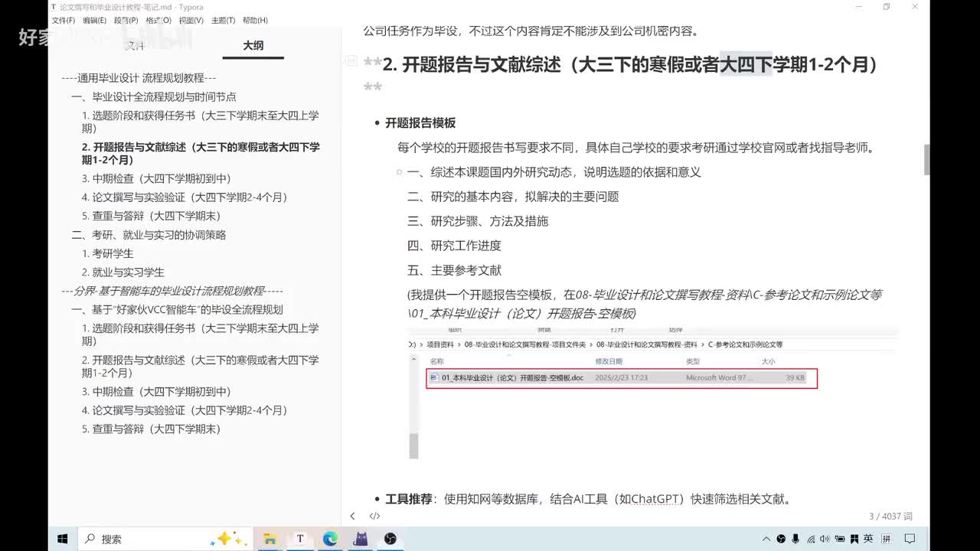This screenshot has height=551, width=980.
Task: Click line 四、研究工作进度
Action: click(454, 246)
